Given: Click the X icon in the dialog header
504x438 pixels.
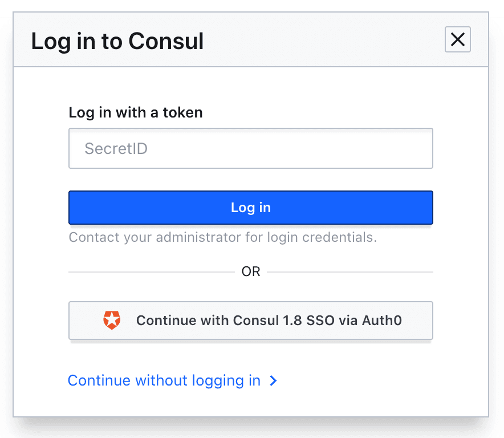Looking at the screenshot, I should click(x=457, y=40).
